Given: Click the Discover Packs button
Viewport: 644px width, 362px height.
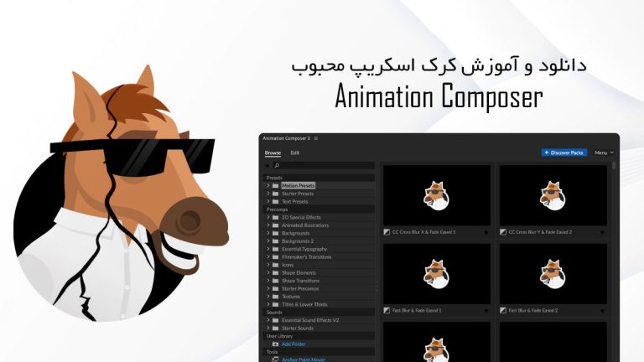Looking at the screenshot, I should [563, 153].
